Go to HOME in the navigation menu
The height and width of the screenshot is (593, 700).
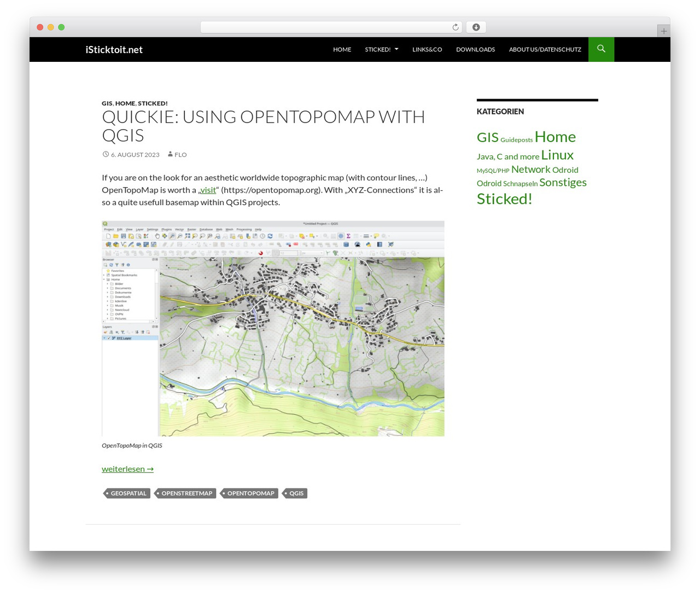coord(342,49)
